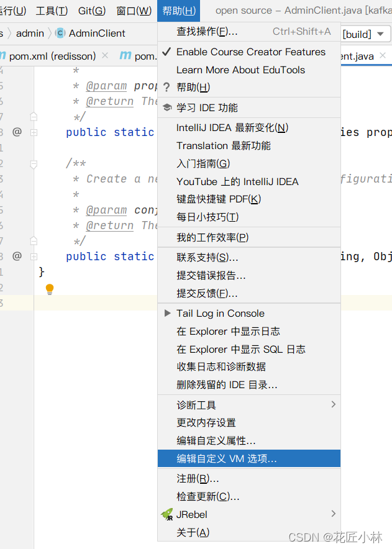Expand folded second public static method
392x549 pixels.
pyautogui.click(x=34, y=256)
